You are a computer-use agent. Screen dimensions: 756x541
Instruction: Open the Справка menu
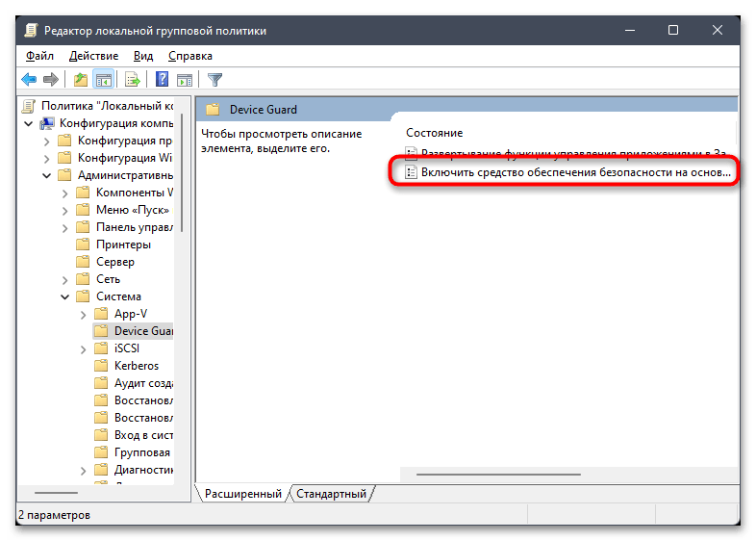(x=190, y=56)
